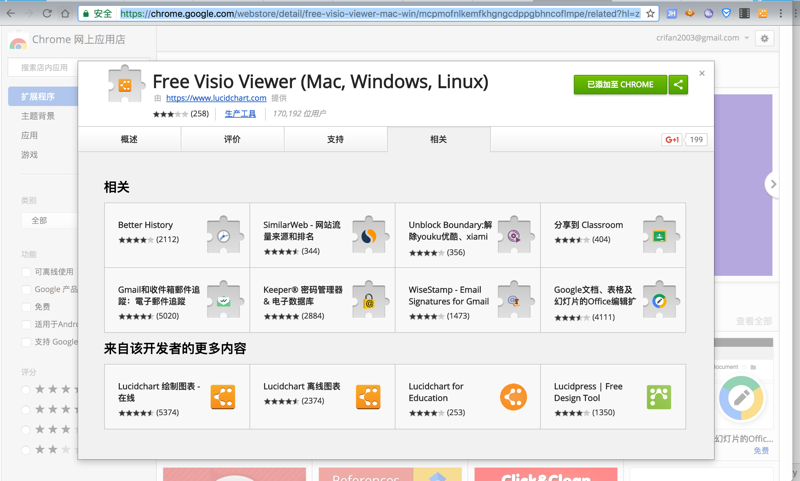Select the lowest star rating radio button

(x=26, y=450)
